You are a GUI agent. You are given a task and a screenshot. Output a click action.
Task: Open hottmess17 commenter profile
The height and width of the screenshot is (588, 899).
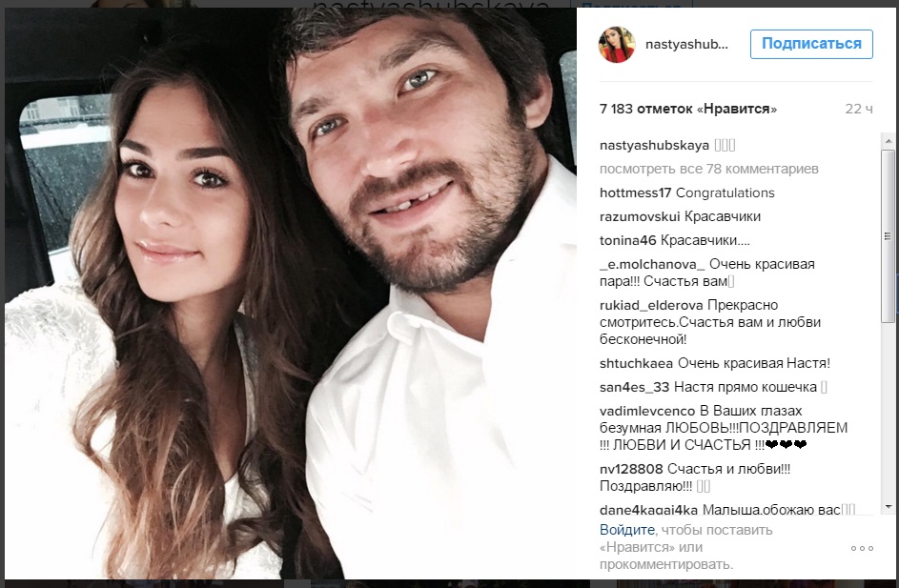635,193
